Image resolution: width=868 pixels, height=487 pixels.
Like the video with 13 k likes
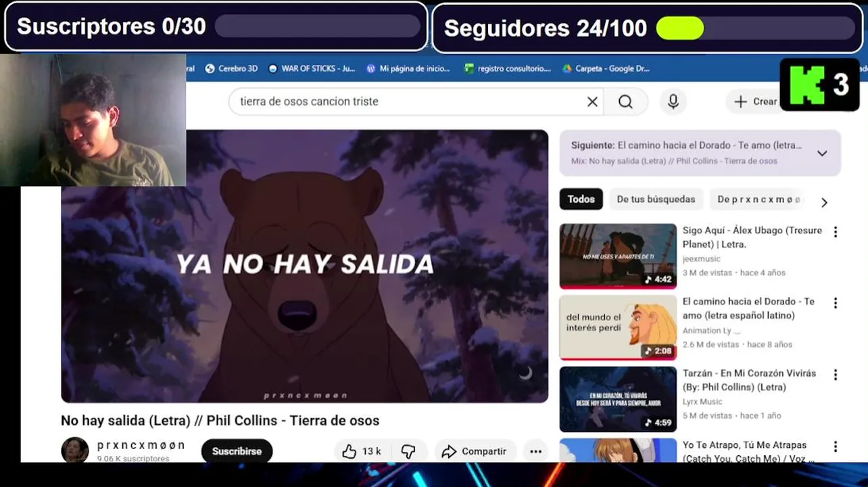[362, 451]
